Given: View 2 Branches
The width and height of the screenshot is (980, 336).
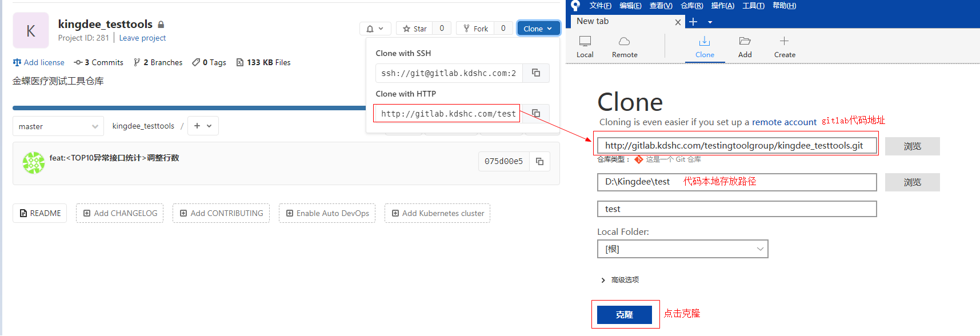Looking at the screenshot, I should click(x=158, y=62).
